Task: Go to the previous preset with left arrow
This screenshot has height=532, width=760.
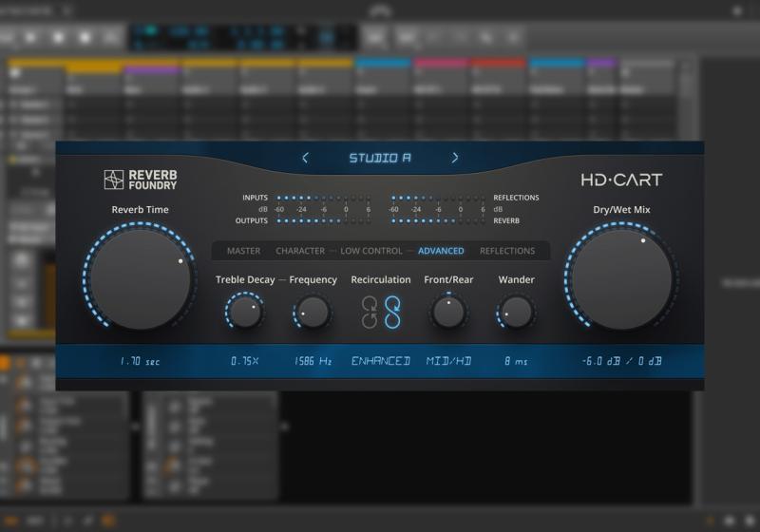Action: point(305,158)
